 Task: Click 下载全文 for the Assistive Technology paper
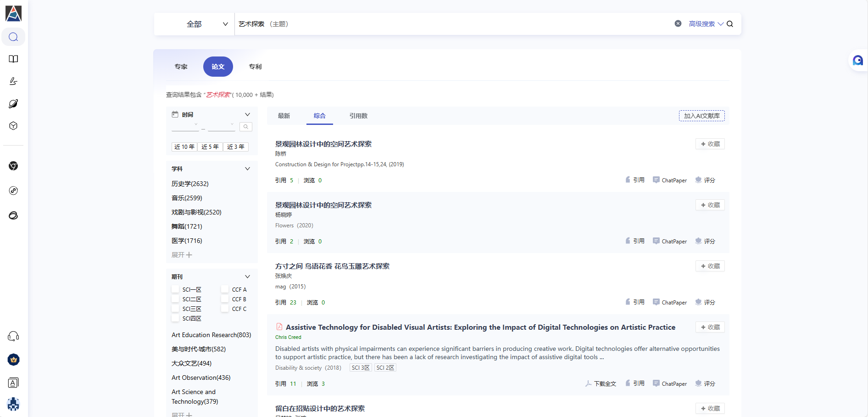pyautogui.click(x=601, y=383)
